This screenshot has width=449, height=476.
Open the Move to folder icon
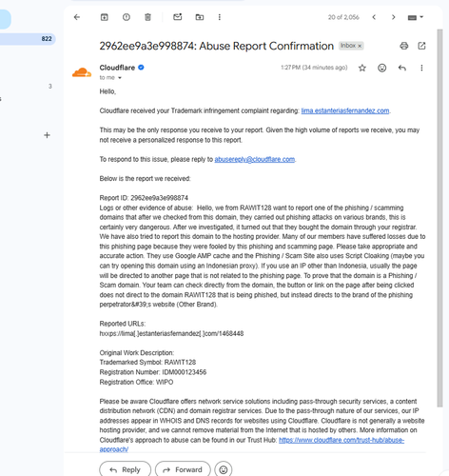pyautogui.click(x=200, y=17)
